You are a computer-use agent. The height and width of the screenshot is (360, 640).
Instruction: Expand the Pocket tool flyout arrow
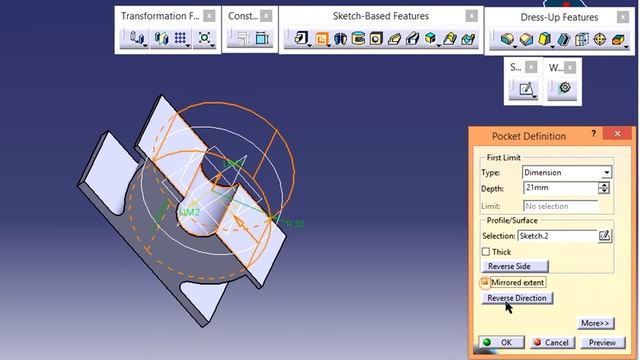point(329,46)
